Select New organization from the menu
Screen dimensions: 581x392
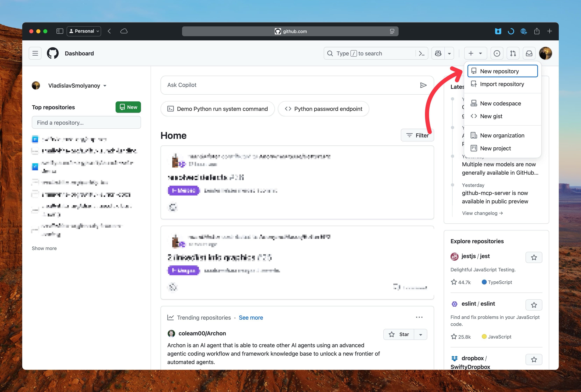[502, 135]
